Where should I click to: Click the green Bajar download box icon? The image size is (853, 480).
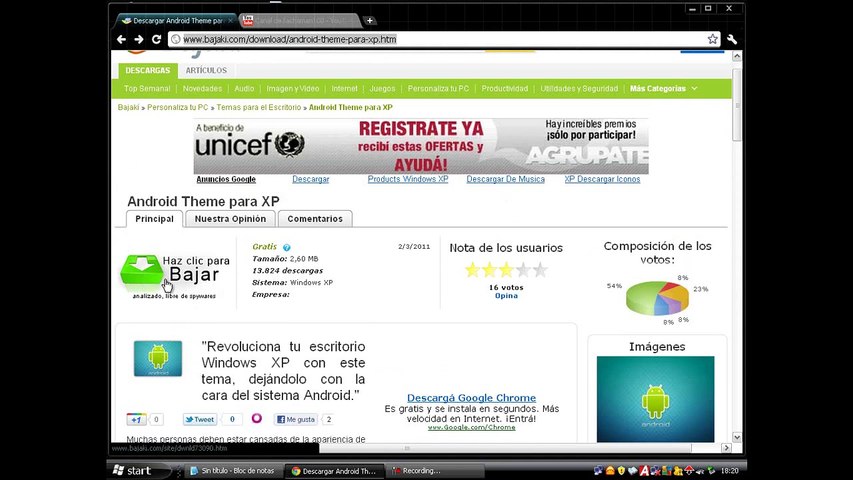pos(141,269)
